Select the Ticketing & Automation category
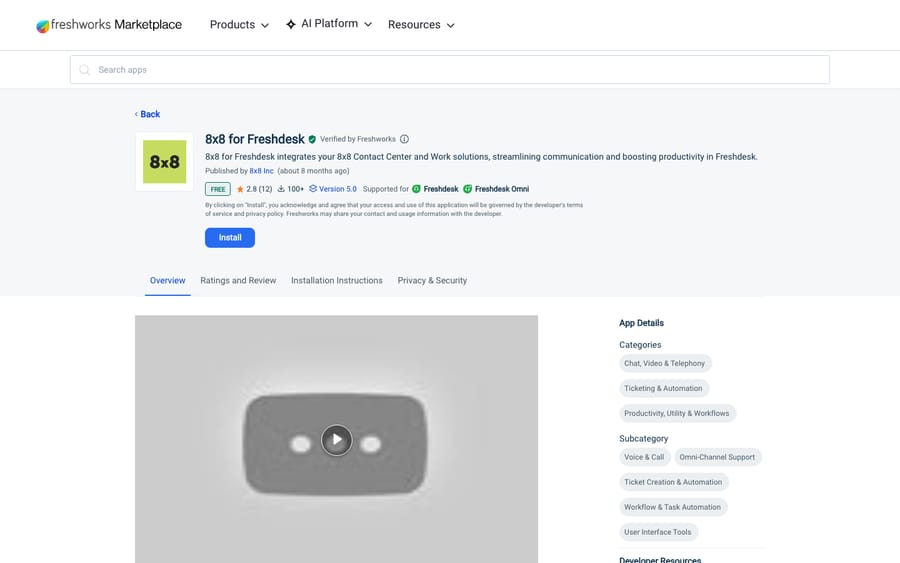The width and height of the screenshot is (900, 563). pyautogui.click(x=664, y=389)
